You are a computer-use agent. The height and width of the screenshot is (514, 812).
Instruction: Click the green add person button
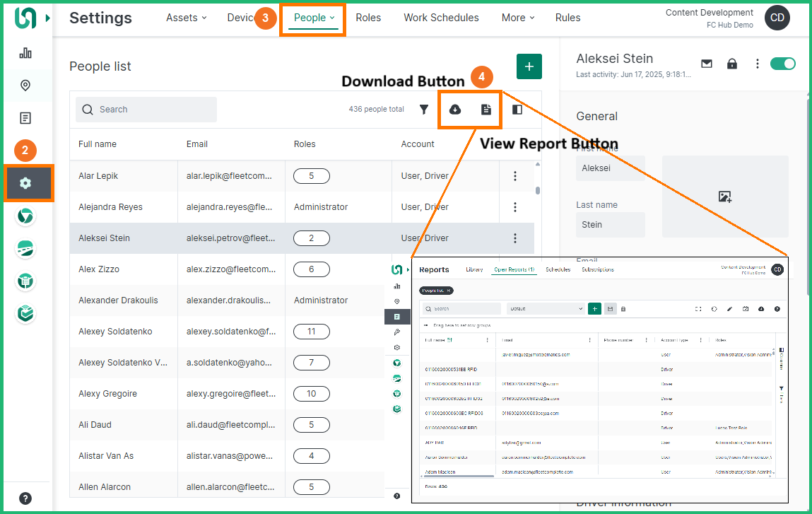click(x=529, y=66)
